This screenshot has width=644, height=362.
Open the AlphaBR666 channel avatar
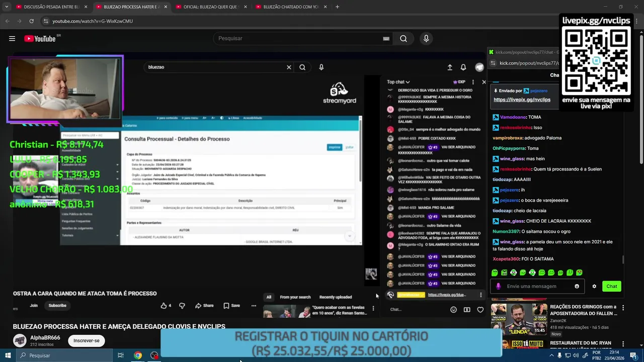(20, 340)
